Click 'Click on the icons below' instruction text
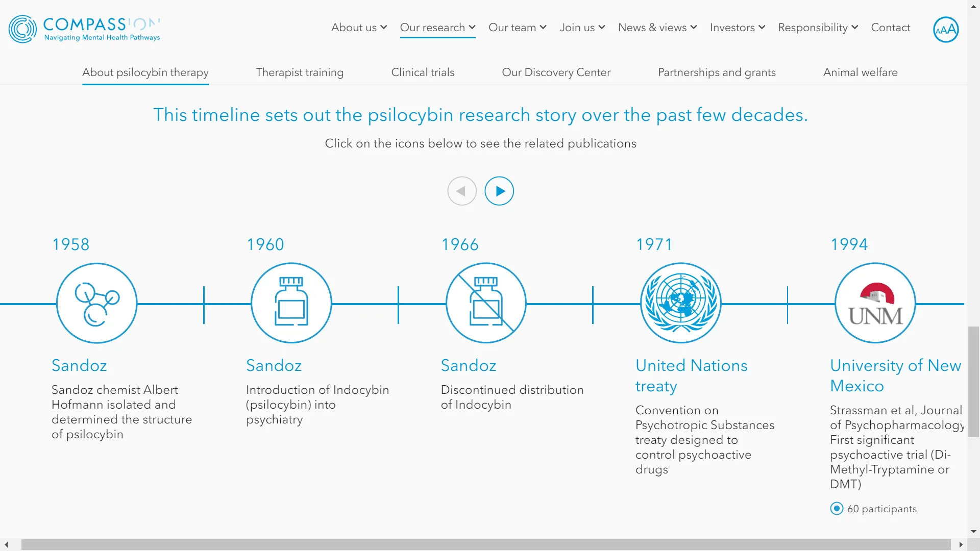980x551 pixels. (x=480, y=143)
